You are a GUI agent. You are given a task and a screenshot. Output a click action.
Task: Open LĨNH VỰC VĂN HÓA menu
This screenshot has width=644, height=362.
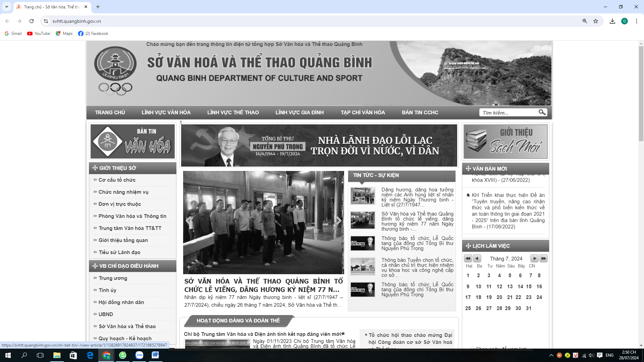tap(166, 113)
